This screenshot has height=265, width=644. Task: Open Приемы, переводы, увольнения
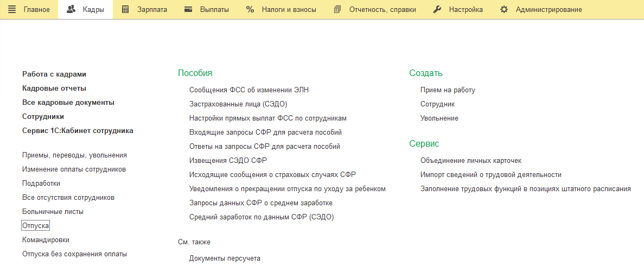[x=74, y=155]
